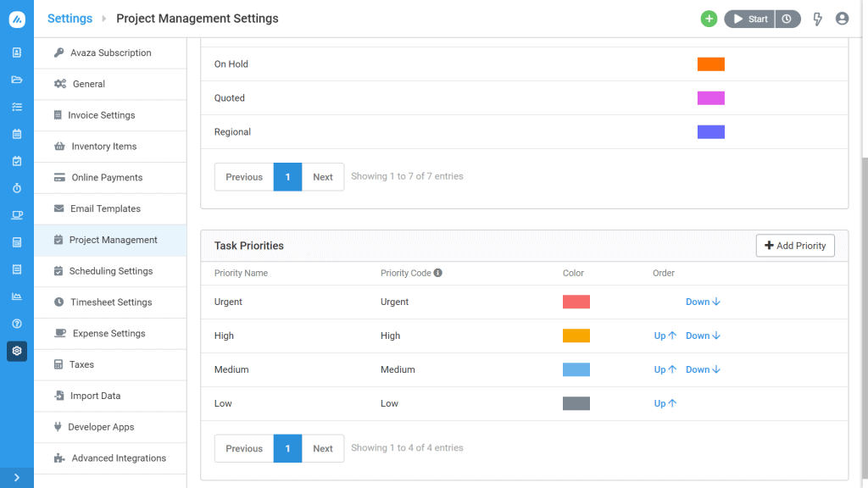The image size is (868, 488).
Task: Click the Settings breadcrumb link
Action: pyautogui.click(x=70, y=19)
